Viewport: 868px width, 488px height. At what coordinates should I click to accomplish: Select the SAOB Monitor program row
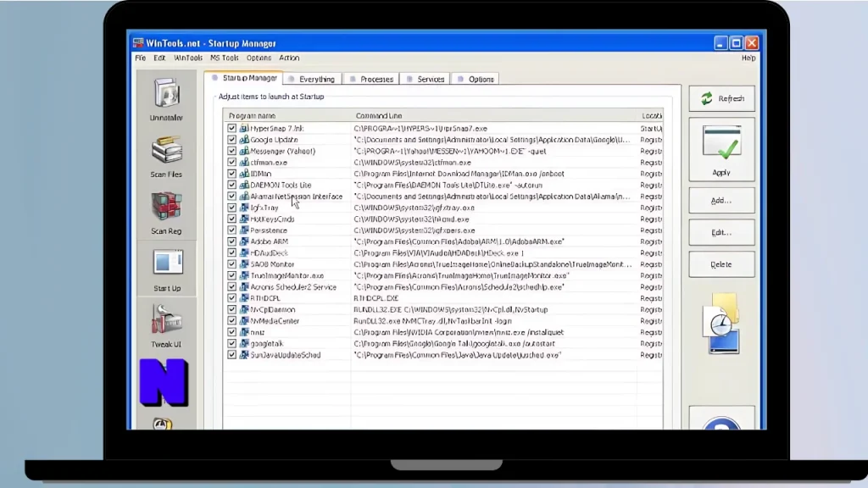tap(442, 264)
